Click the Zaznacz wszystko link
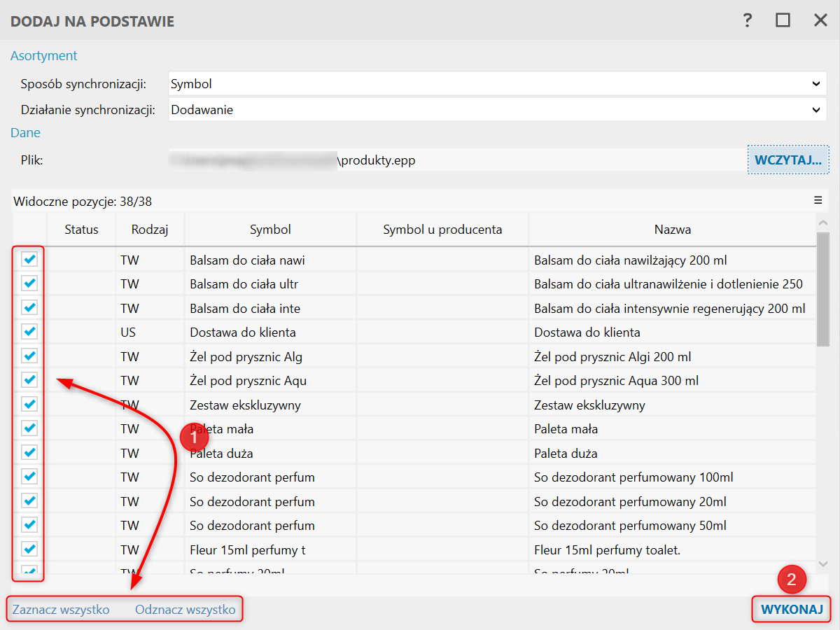The image size is (840, 630). pyautogui.click(x=61, y=610)
